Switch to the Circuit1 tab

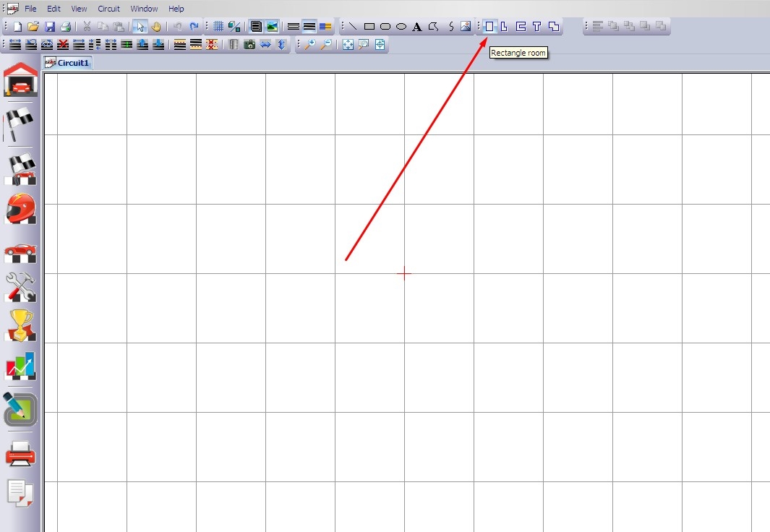point(68,63)
